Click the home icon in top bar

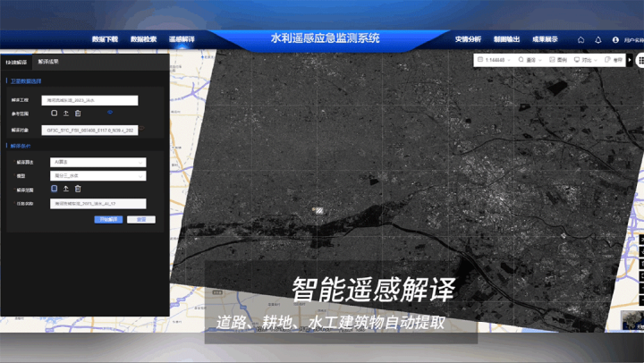click(x=580, y=39)
